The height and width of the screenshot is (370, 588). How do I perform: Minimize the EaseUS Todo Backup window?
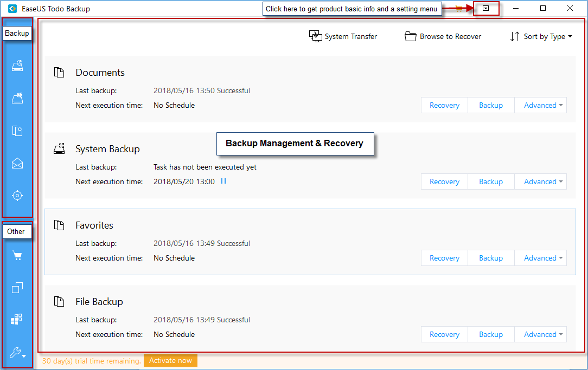point(516,8)
